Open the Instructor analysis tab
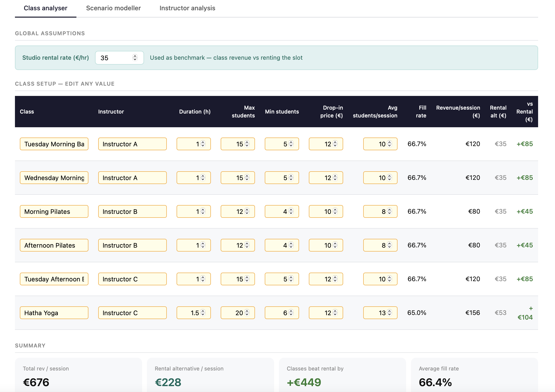Viewport: 555px width, 392px height. 187,8
